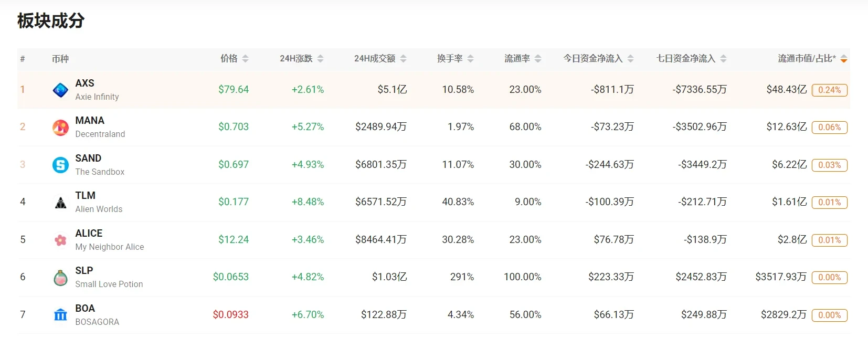Screen dimensions: 868x338
Task: Open the My Neighbor Alice link
Action: (x=109, y=247)
